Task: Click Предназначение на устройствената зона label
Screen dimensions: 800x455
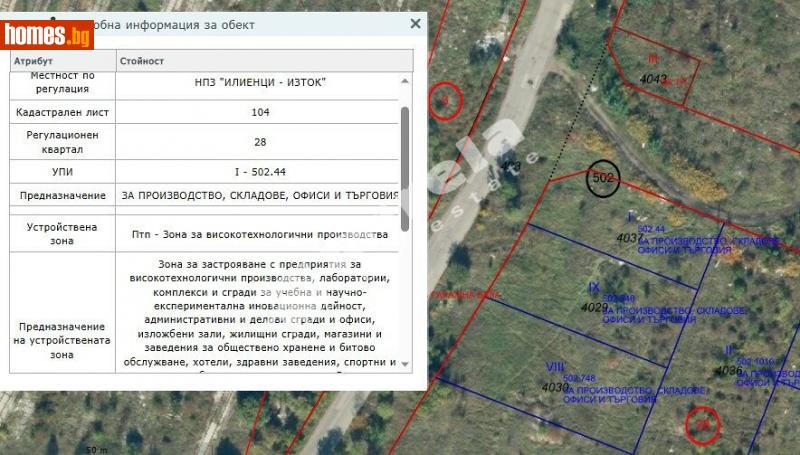Action: coord(62,340)
